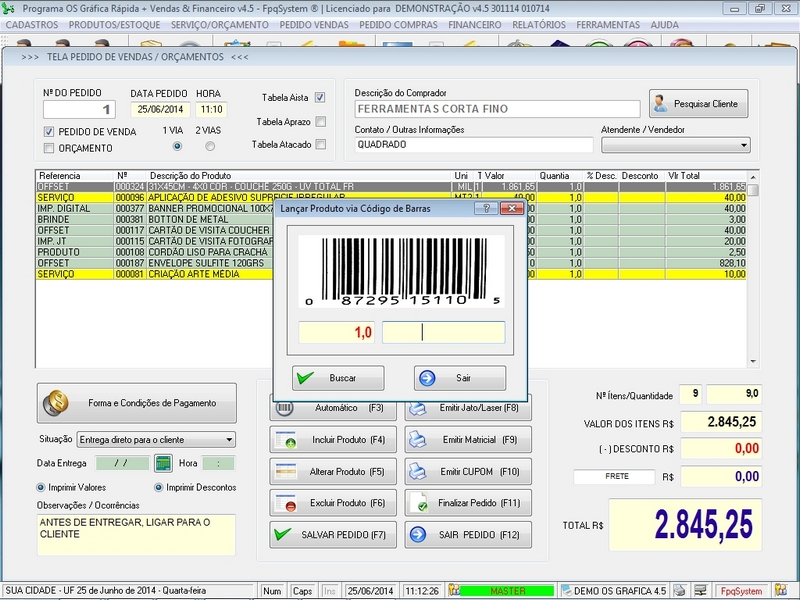This screenshot has width=800, height=600.
Task: Open Forma e Condições de Pagamento
Action: click(x=137, y=403)
